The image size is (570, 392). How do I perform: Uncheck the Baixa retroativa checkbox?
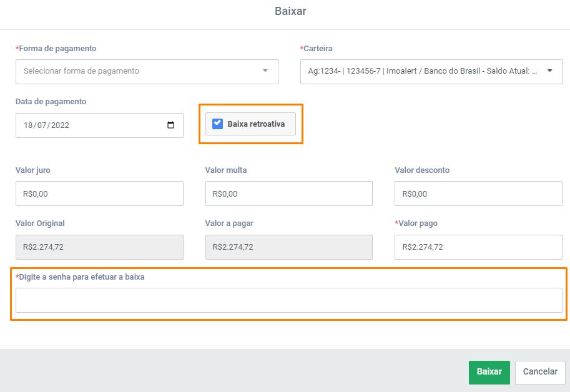[217, 124]
